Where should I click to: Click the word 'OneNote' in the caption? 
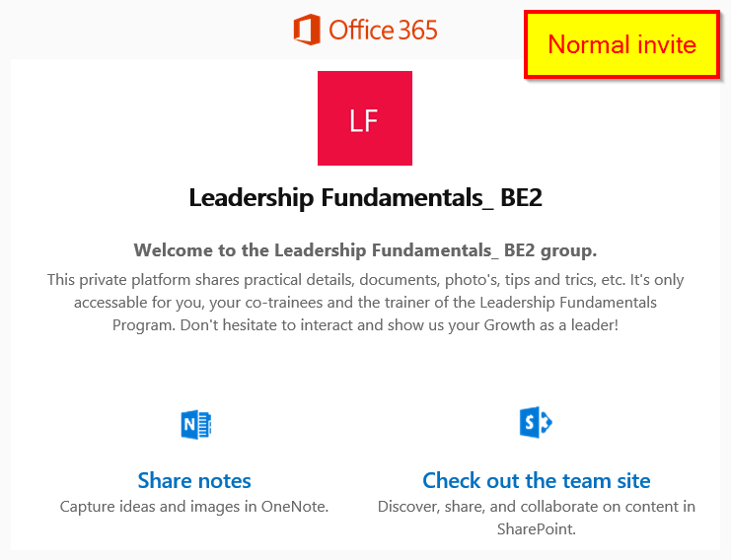[x=296, y=507]
